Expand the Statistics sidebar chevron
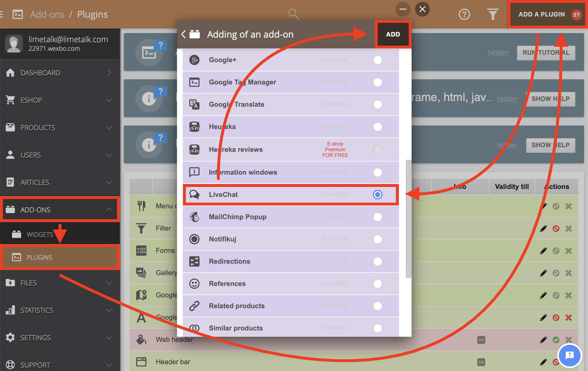This screenshot has width=588, height=371. (x=109, y=310)
